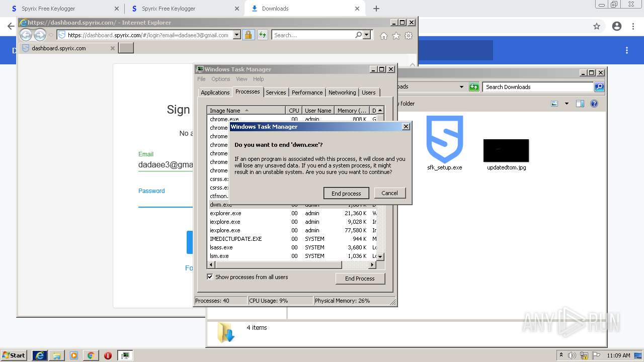The image size is (644, 362).
Task: Open the Explorer help icon
Action: tap(594, 104)
